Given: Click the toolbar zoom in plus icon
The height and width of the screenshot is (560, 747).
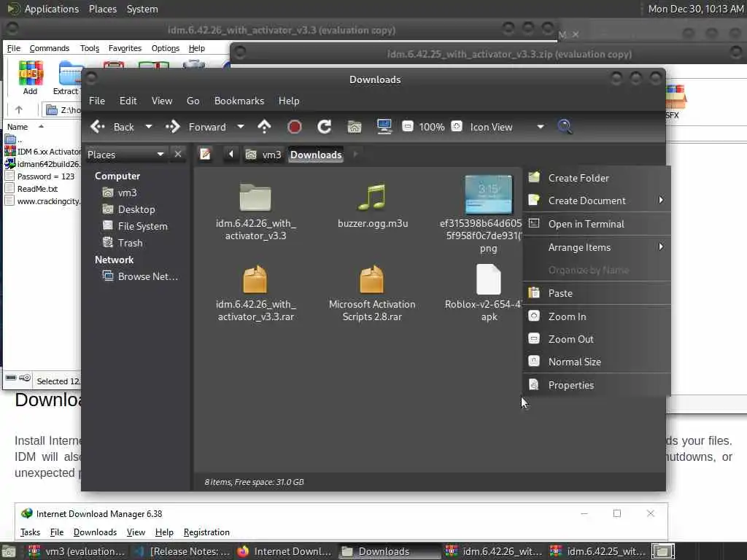Looking at the screenshot, I should click(457, 127).
